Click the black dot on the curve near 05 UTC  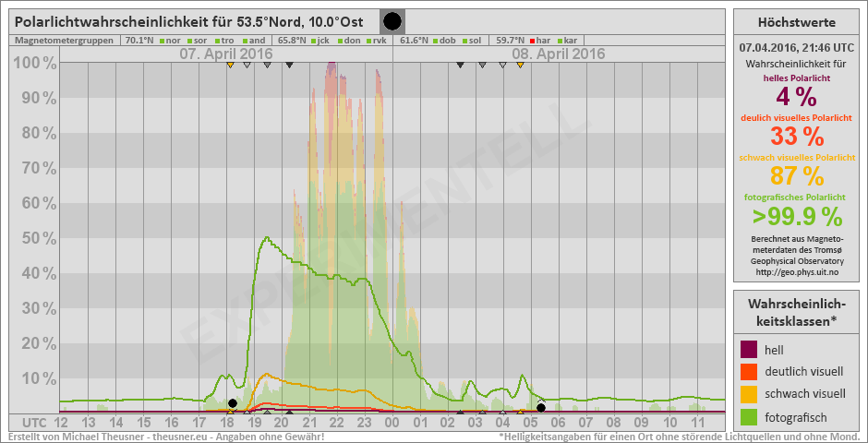click(x=541, y=407)
